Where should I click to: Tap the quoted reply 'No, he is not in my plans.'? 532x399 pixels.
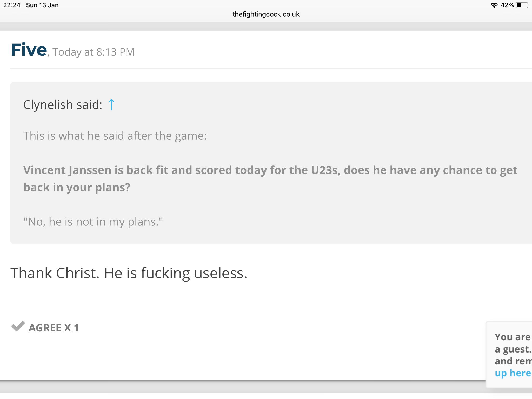coord(93,222)
